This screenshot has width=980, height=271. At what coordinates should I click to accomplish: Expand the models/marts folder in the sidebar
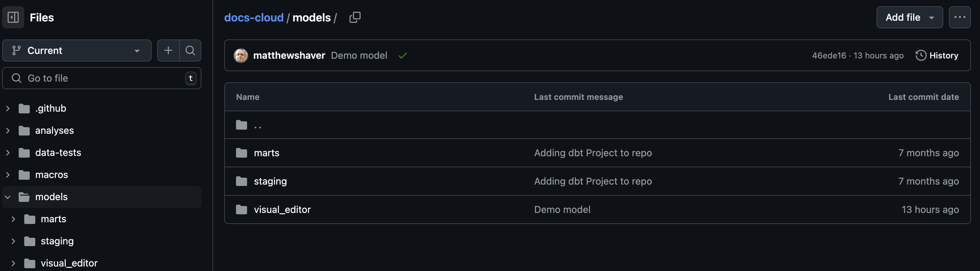click(x=14, y=218)
